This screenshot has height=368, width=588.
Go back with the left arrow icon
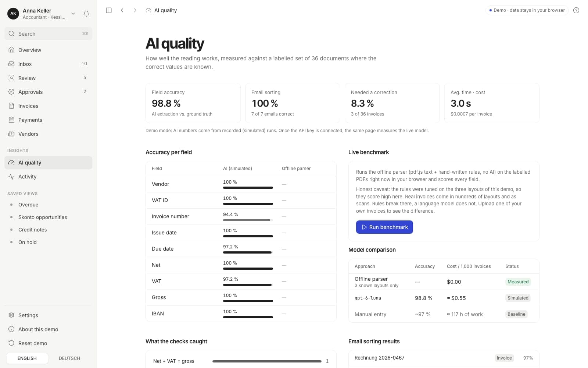pos(122,10)
